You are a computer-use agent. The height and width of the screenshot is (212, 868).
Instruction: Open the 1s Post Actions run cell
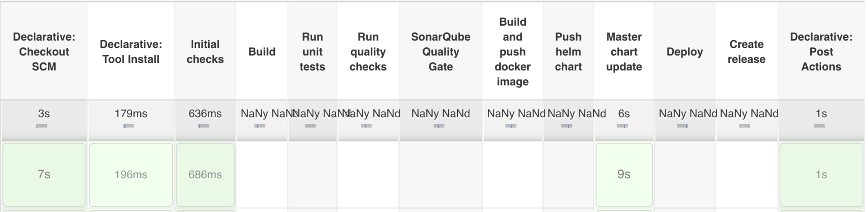(x=821, y=174)
